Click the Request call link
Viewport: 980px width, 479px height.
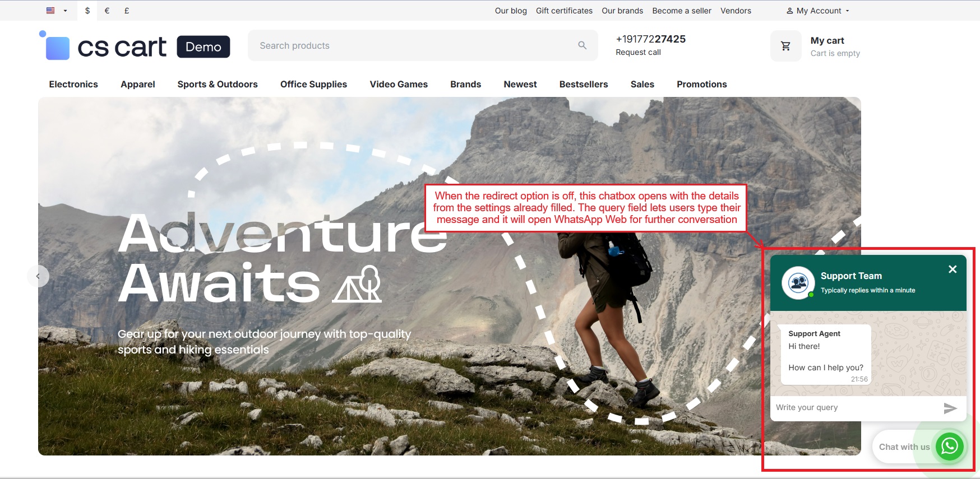pyautogui.click(x=638, y=52)
